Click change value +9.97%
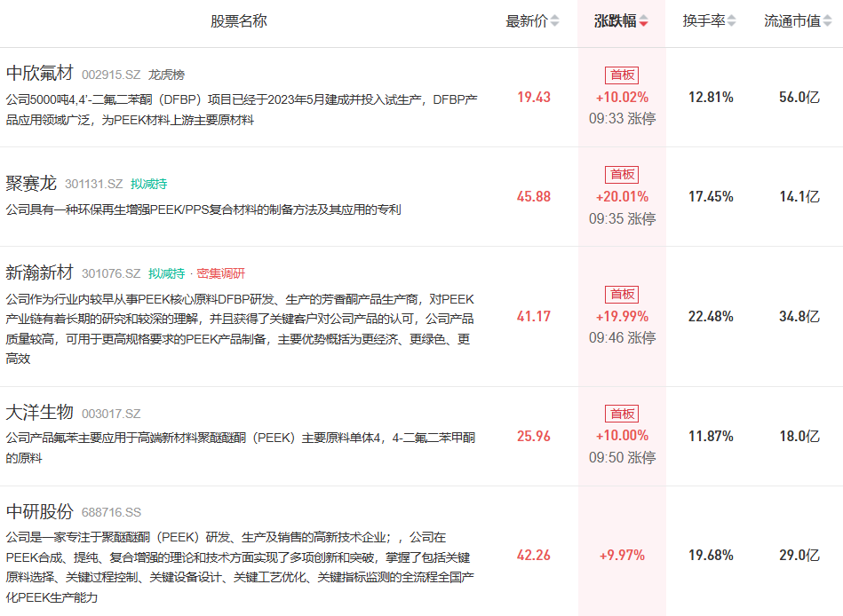 tap(622, 555)
